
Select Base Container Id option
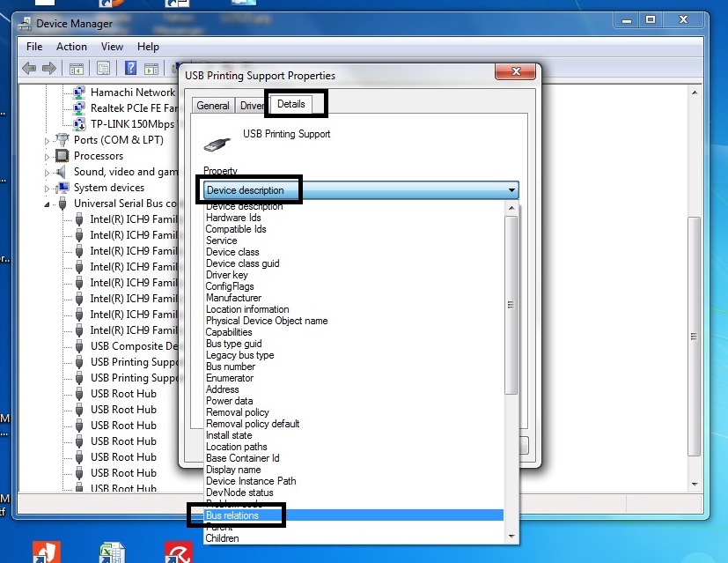[354, 458]
